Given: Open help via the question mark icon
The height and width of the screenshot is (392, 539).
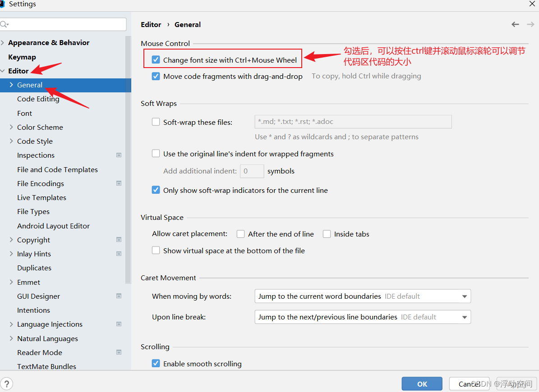Looking at the screenshot, I should [x=6, y=383].
